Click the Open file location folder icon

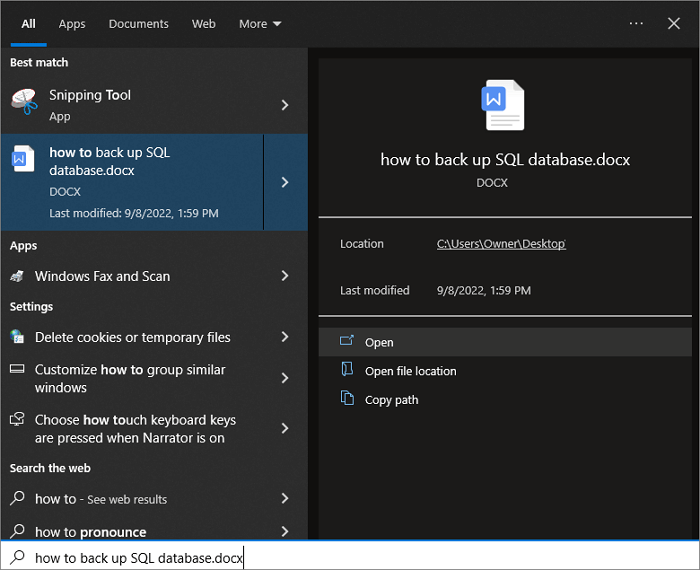coord(347,370)
